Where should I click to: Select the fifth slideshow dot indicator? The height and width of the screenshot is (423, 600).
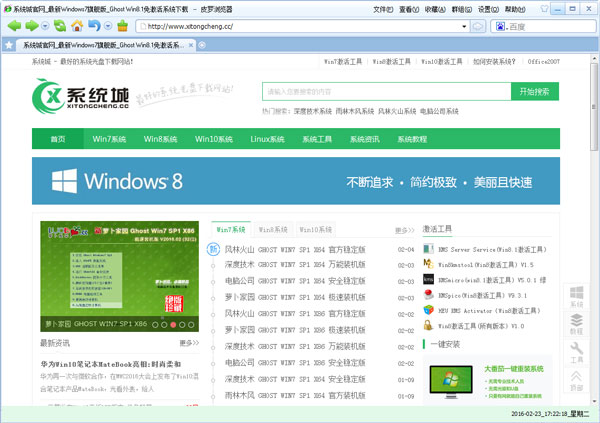click(191, 325)
